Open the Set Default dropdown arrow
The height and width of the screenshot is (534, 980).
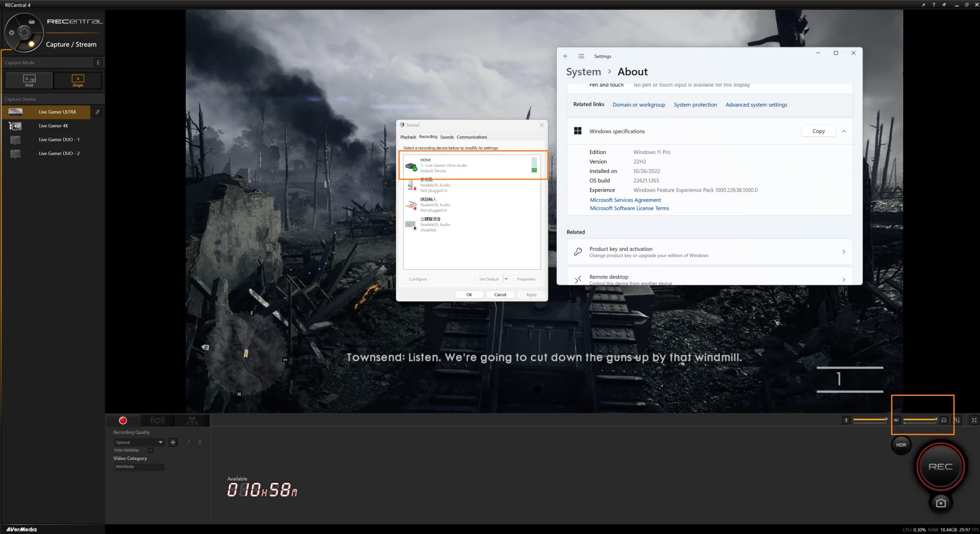(x=506, y=279)
